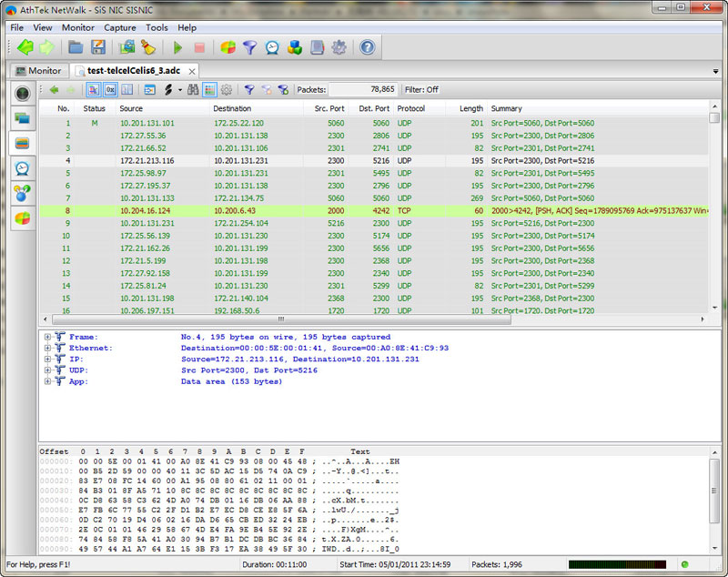
Task: Click the funnel filter icon in main toolbar
Action: pyautogui.click(x=249, y=47)
